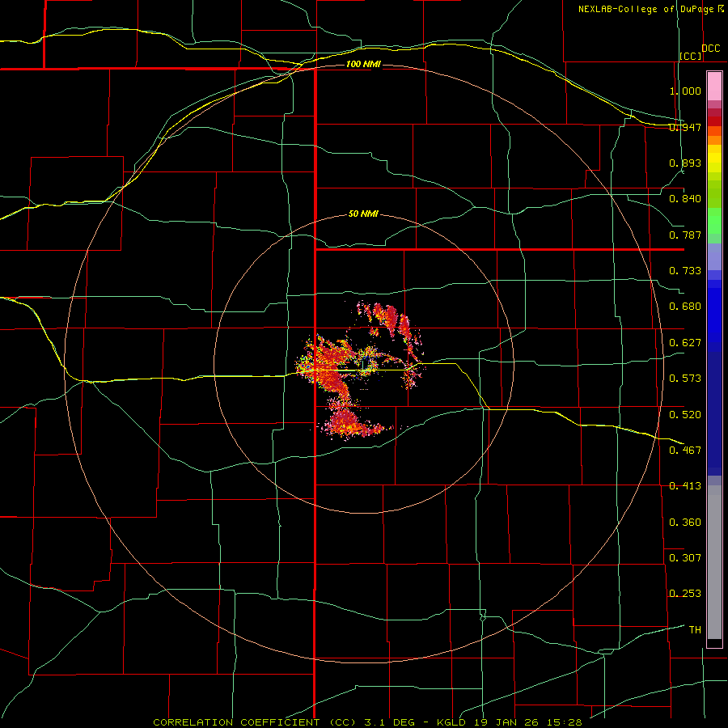The height and width of the screenshot is (728, 728).
Task: Click the DCC label above the color scale
Action: coord(710,49)
